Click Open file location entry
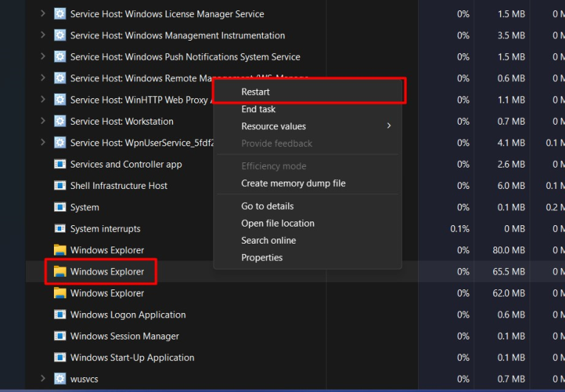 click(278, 223)
